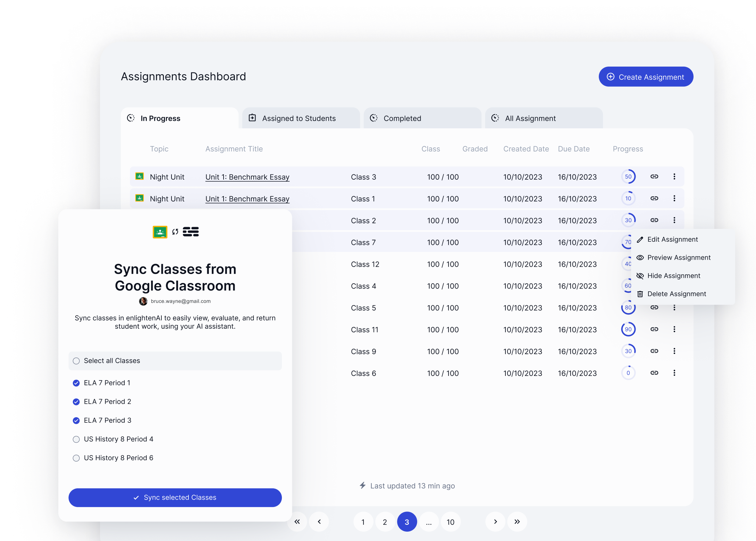This screenshot has height=541, width=756.
Task: Copy link icon for Class 6 row
Action: tap(654, 373)
